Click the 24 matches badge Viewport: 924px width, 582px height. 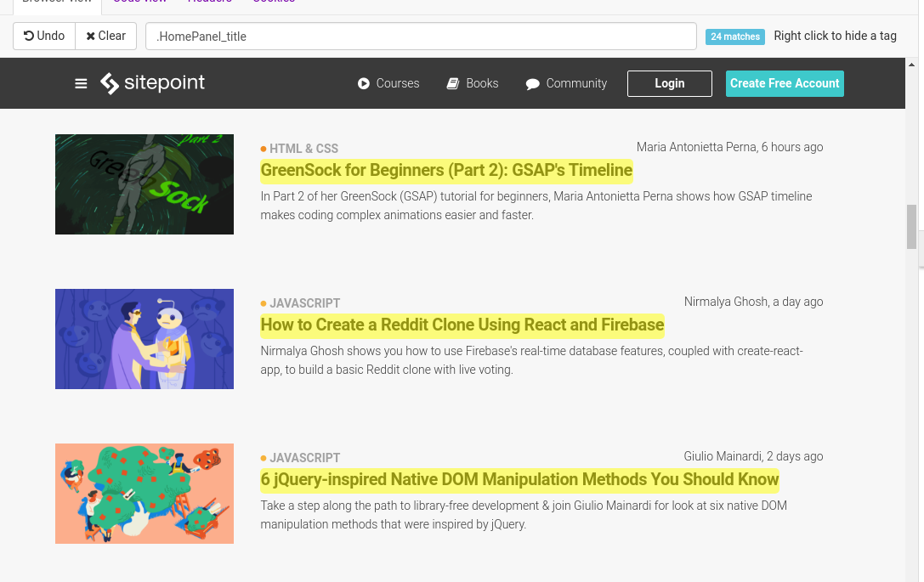(734, 37)
